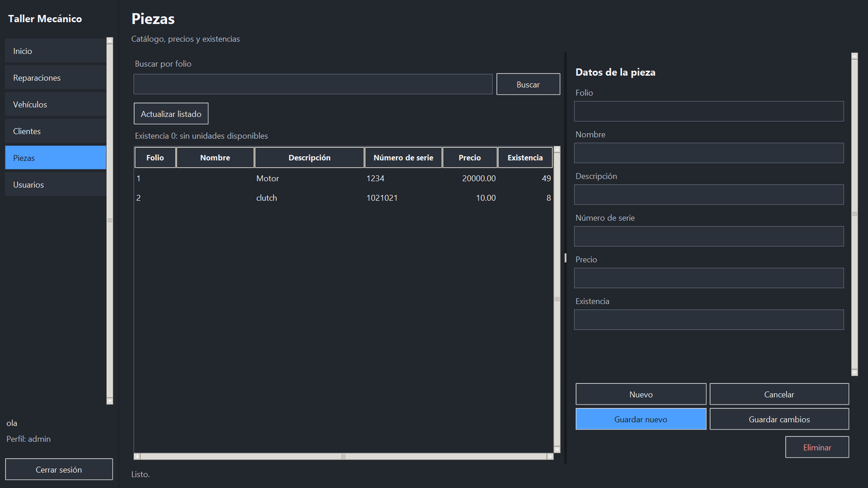
Task: Go to Reparaciones in sidebar
Action: (55, 77)
